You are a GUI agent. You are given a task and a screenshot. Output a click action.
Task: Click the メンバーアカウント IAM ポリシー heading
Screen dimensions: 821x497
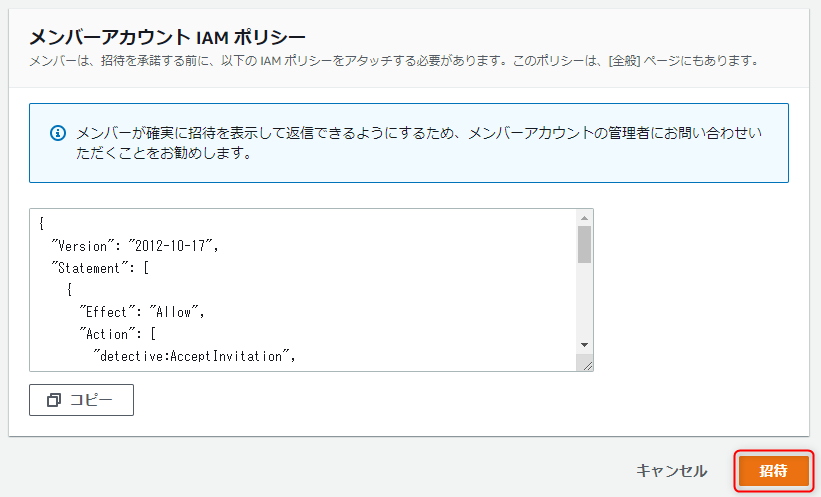pyautogui.click(x=167, y=38)
